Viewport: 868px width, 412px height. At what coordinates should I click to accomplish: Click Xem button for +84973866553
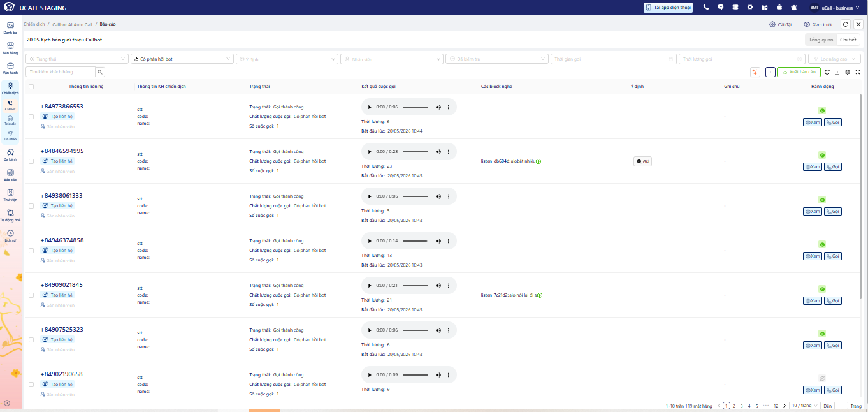(x=812, y=122)
